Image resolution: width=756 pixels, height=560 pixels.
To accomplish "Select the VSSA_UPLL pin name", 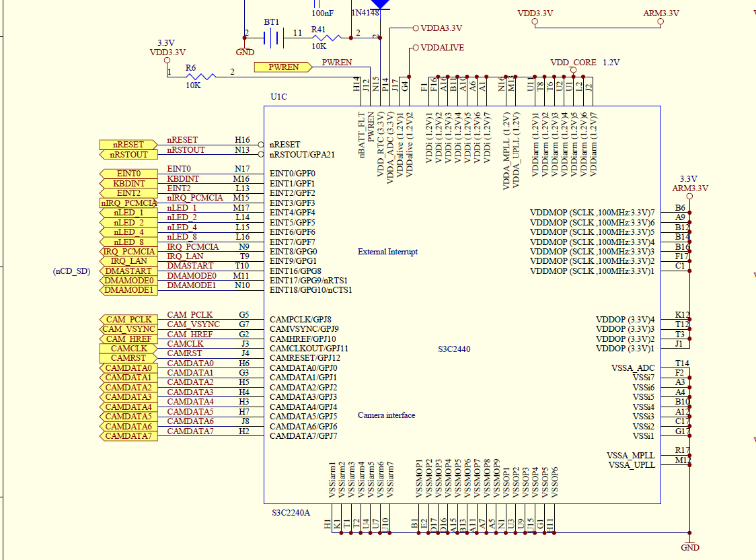I will (632, 465).
